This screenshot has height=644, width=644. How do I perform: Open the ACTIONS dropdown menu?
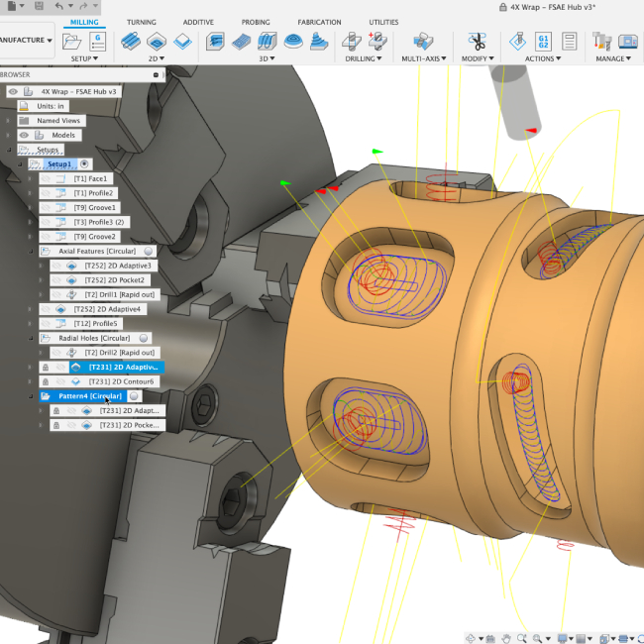[543, 58]
